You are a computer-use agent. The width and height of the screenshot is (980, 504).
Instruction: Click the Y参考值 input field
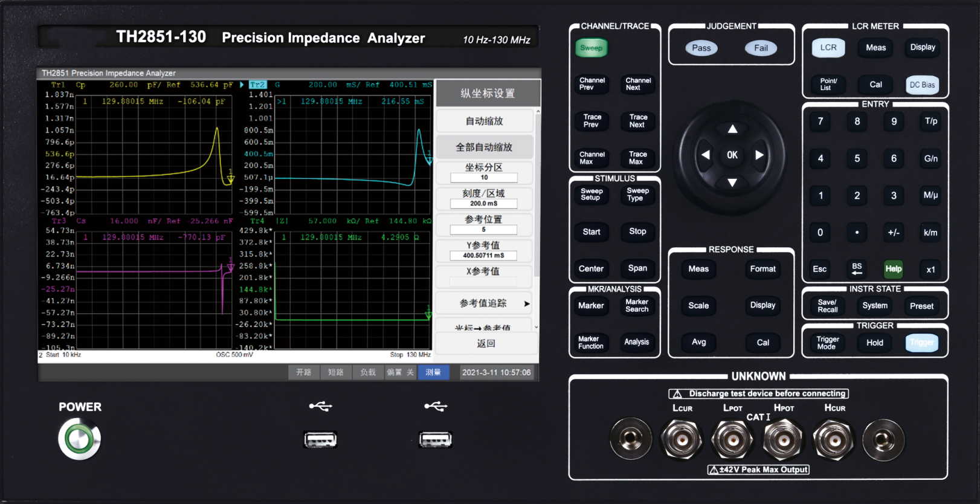click(483, 256)
